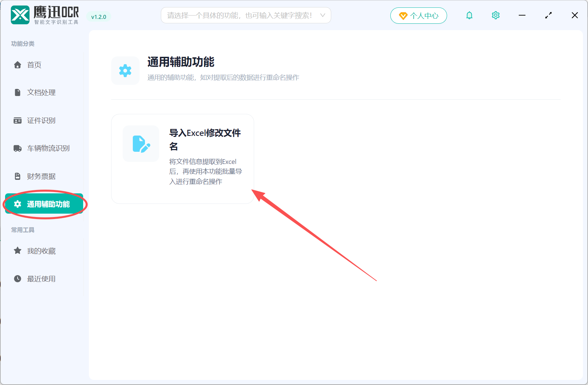Screen dimensions: 588x385
Task: Open the 首页 home page
Action: click(x=34, y=65)
